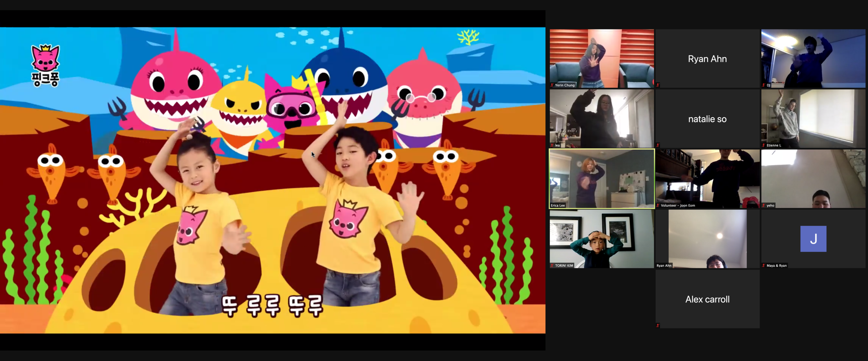Click the 'yeho' name label
Viewport: 868px width, 361px height.
point(770,205)
